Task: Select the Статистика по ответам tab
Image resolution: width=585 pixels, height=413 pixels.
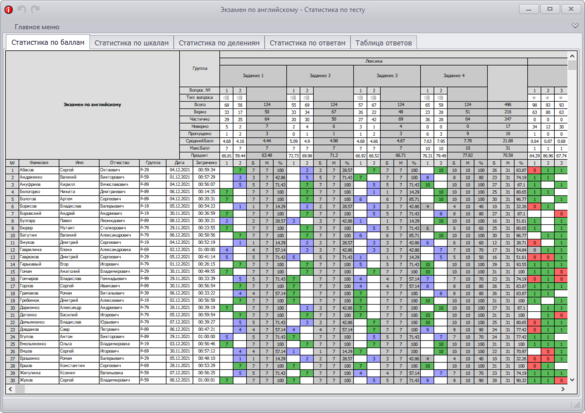Action: tap(307, 43)
